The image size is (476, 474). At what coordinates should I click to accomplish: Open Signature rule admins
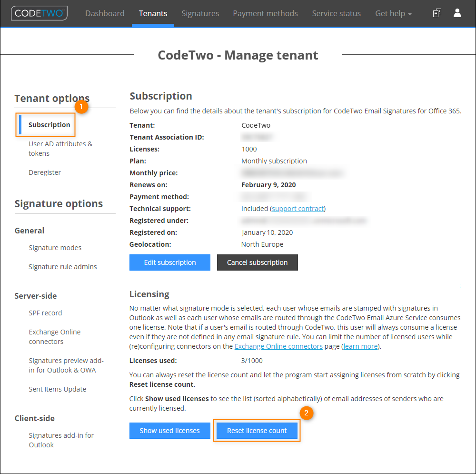click(x=62, y=266)
